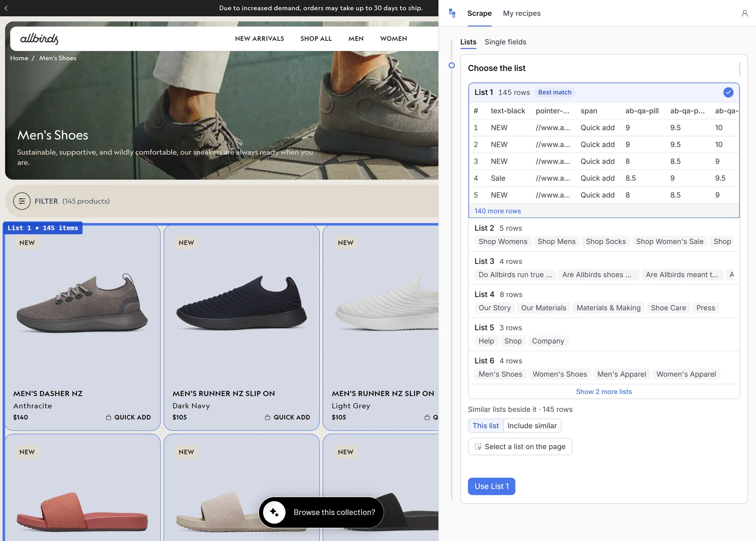Select the This list option

click(486, 425)
